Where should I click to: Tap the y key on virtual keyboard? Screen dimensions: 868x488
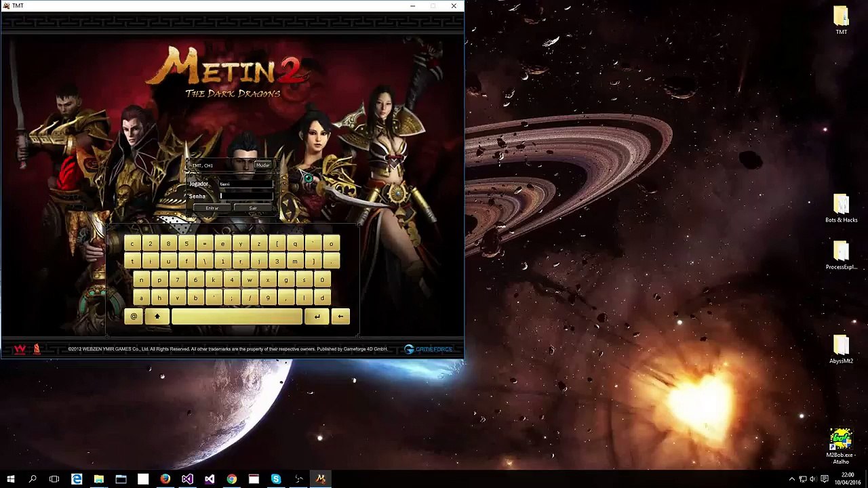pos(241,244)
